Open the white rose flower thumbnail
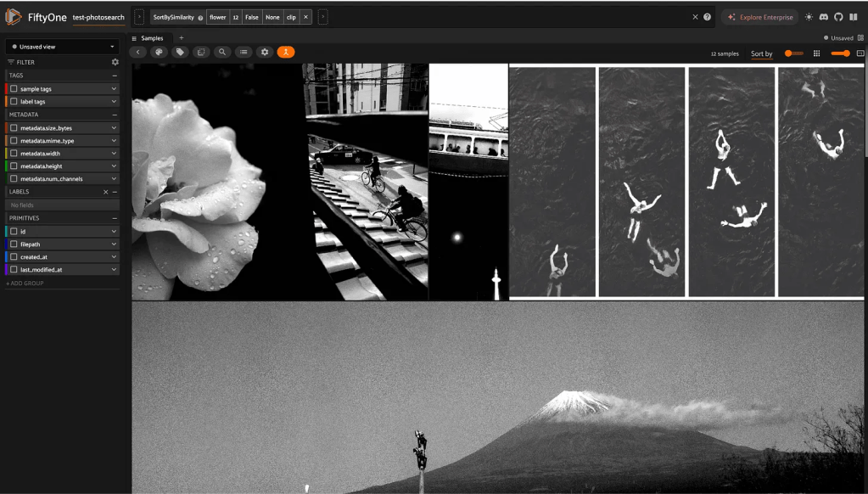The width and height of the screenshot is (868, 494). [217, 182]
